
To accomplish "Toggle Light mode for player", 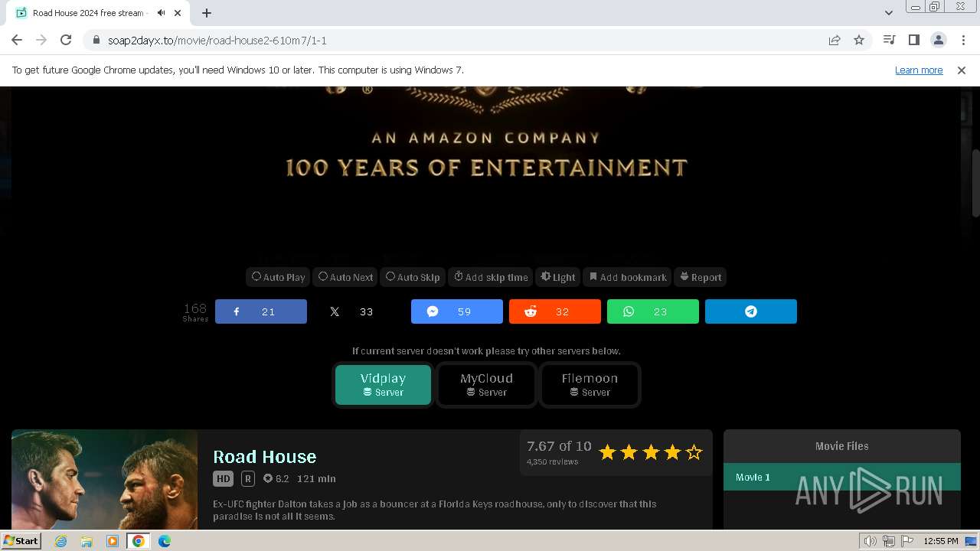I will [x=558, y=277].
